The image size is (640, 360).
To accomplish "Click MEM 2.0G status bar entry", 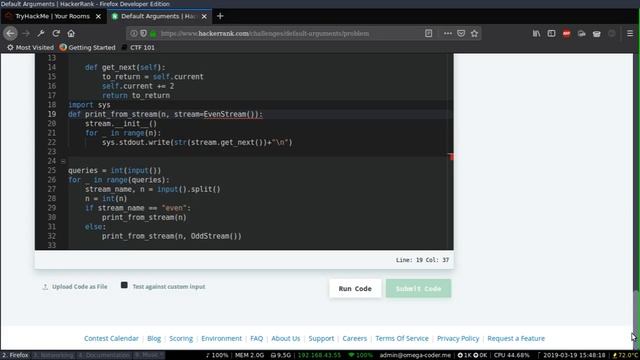I will pyautogui.click(x=249, y=355).
